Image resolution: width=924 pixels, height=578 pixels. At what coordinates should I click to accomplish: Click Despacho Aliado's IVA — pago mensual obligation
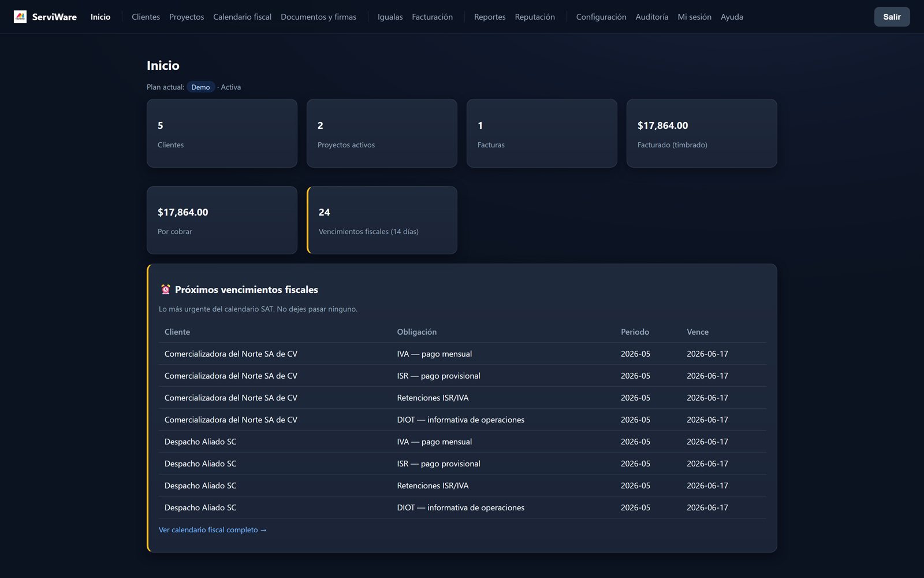434,442
